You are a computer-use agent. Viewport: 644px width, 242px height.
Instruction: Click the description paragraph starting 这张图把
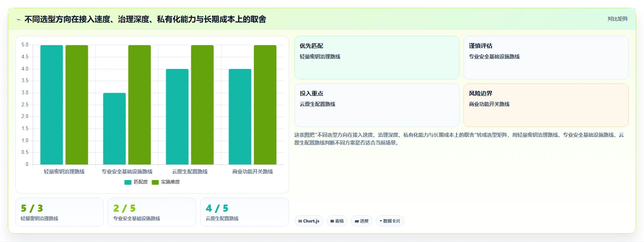pos(459,139)
